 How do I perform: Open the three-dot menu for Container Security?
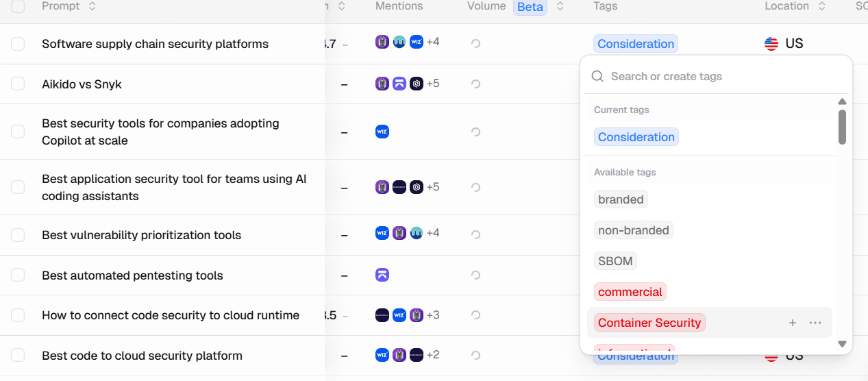coord(815,323)
